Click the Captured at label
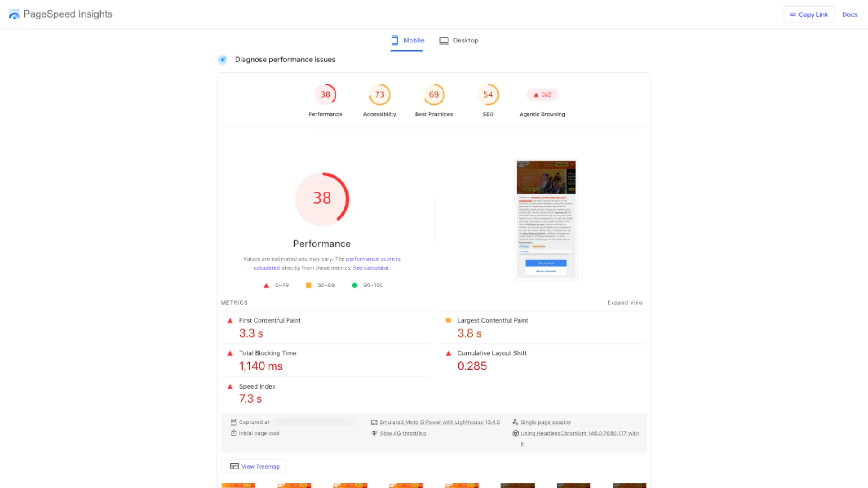The width and height of the screenshot is (868, 488). pos(254,422)
